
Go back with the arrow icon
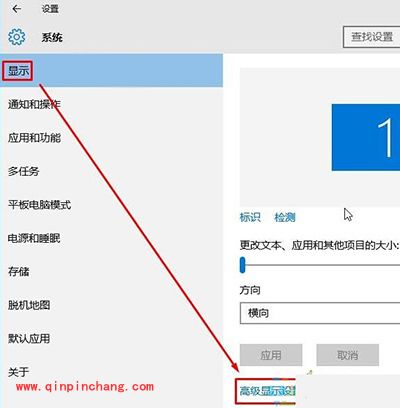coord(16,9)
